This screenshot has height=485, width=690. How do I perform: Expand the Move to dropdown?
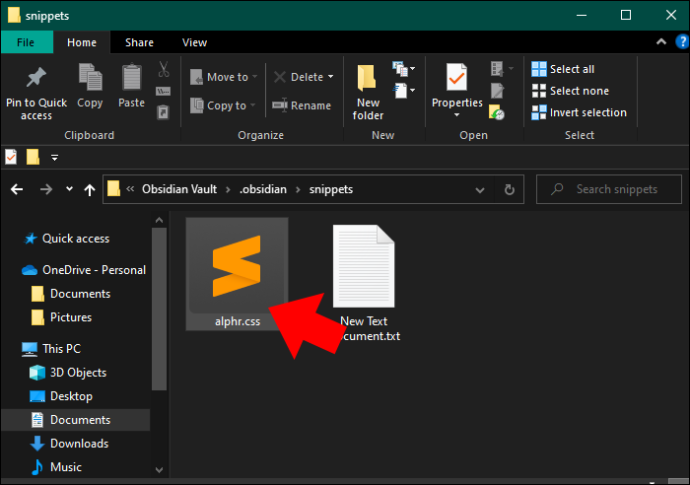point(254,77)
